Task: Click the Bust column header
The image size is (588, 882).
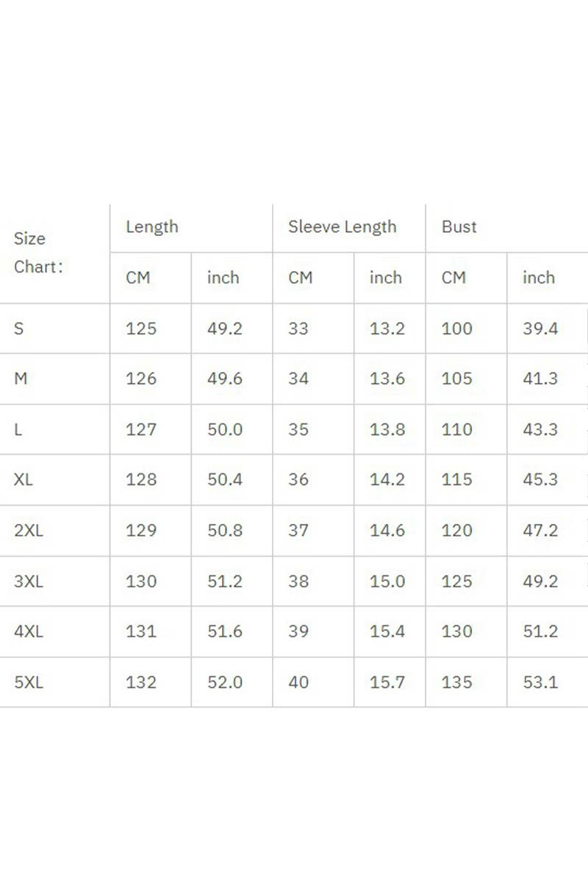Action: pos(459,227)
